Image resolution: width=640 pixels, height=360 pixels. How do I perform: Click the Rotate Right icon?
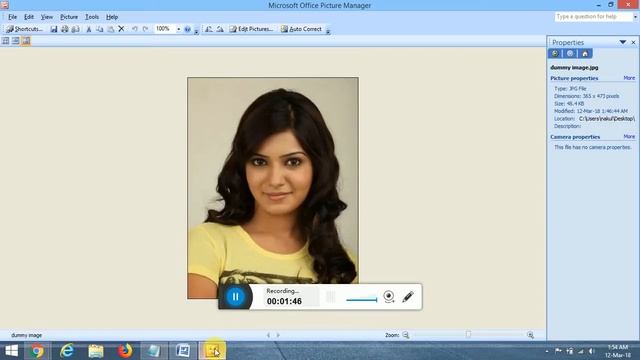pyautogui.click(x=220, y=29)
